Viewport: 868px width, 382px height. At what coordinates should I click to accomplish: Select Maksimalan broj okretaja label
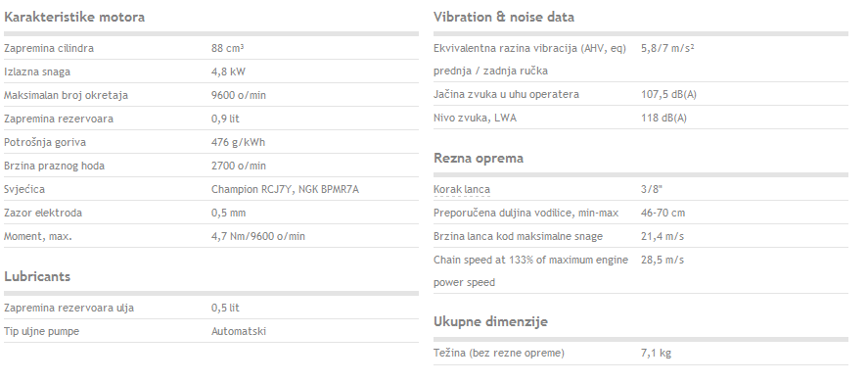tap(66, 95)
